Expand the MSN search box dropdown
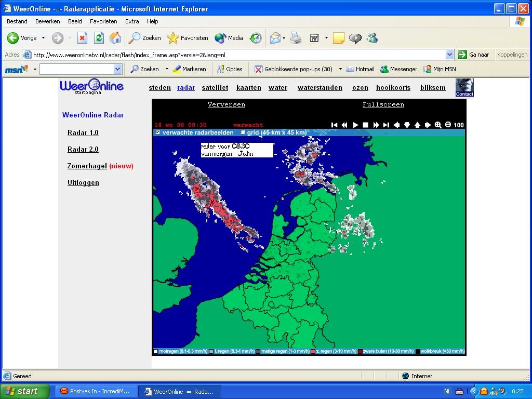The height and width of the screenshot is (399, 532). tap(117, 69)
